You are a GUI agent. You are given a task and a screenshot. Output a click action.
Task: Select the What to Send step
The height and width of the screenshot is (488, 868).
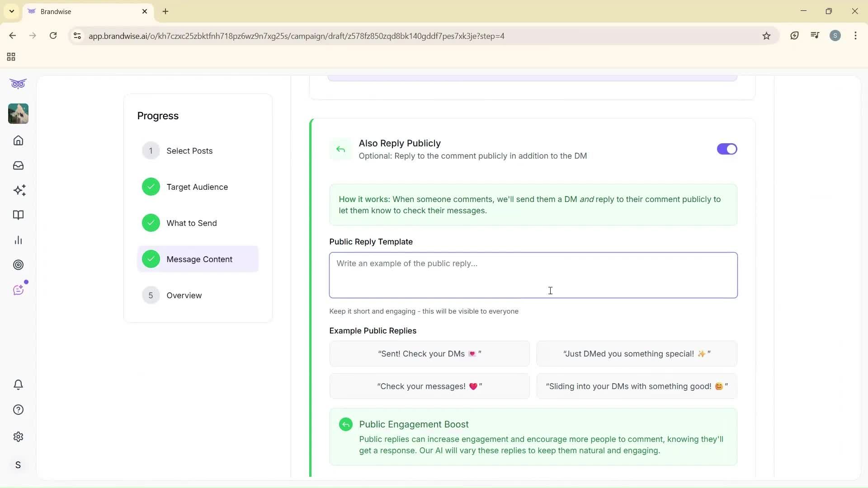pyautogui.click(x=192, y=222)
